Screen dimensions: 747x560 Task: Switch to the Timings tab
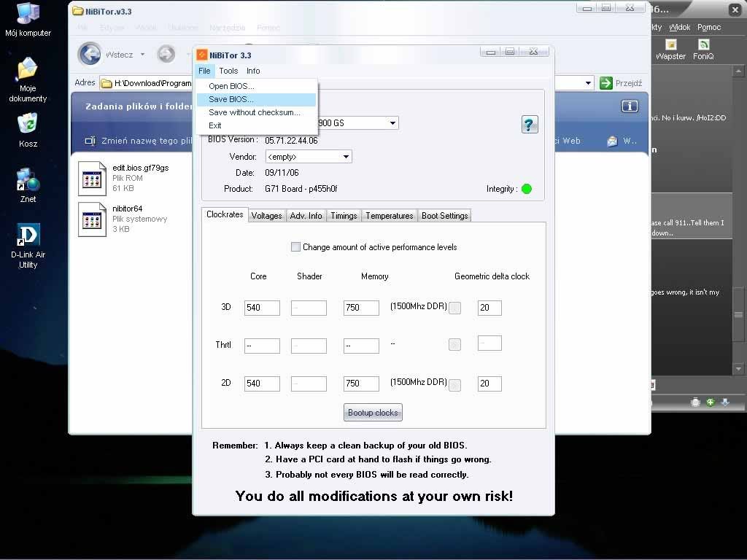(344, 216)
